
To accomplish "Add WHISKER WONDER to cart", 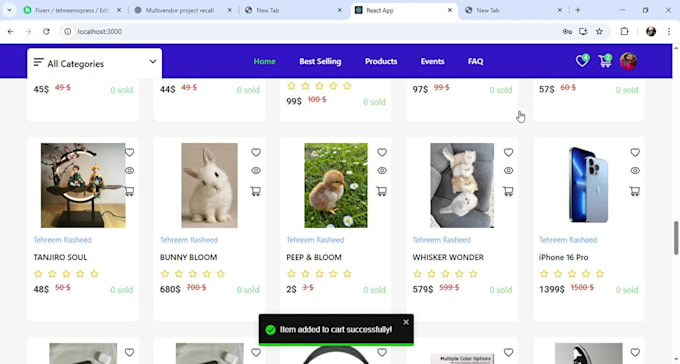I will [508, 191].
